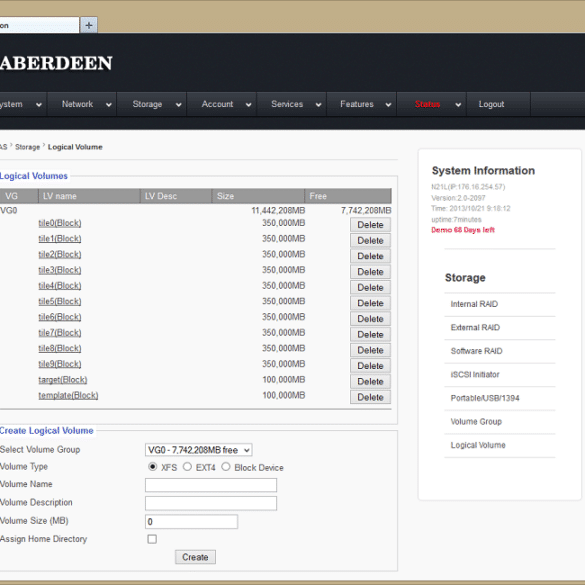
Task: Open the Services menu
Action: point(287,104)
